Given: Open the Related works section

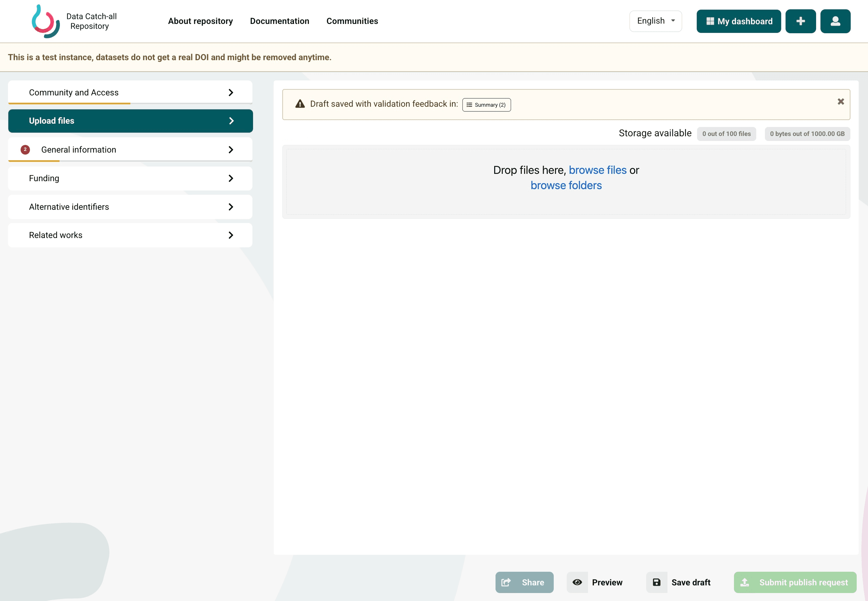Looking at the screenshot, I should point(130,235).
